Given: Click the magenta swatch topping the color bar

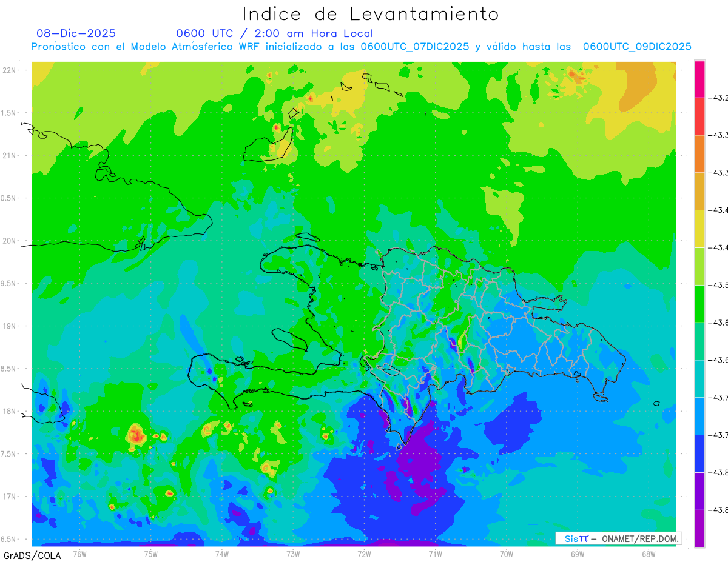Looking at the screenshot, I should [699, 79].
